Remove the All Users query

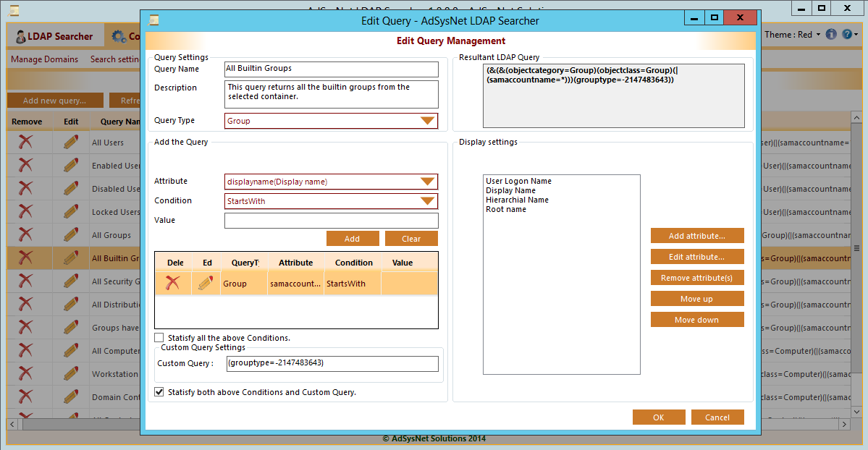tap(25, 143)
